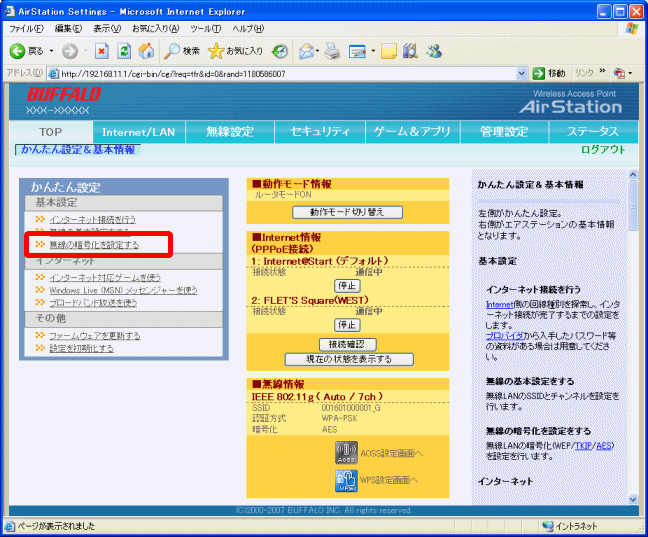
Task: Open the Edit icon dropdown arrow
Action: click(373, 51)
